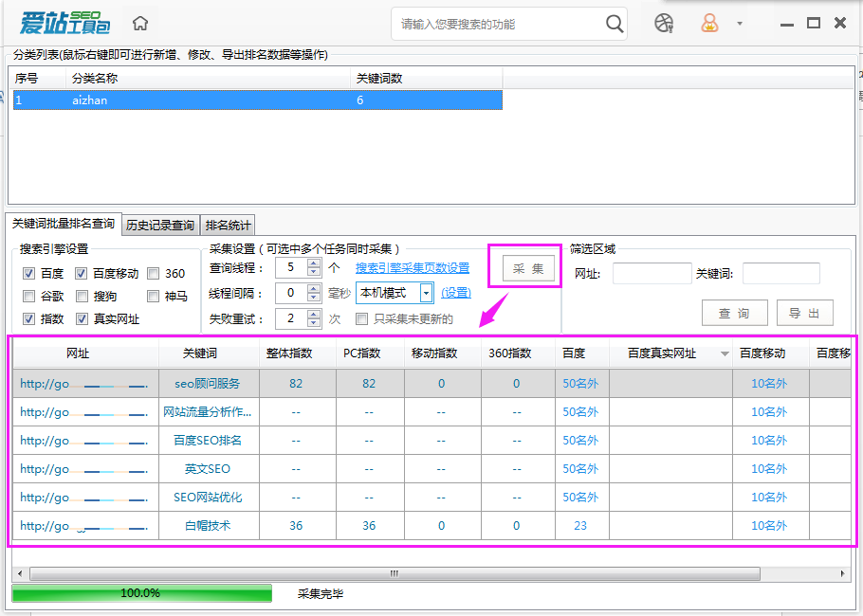This screenshot has height=616, width=863.
Task: Toggle the 只采集未更新的 checkbox
Action: 361,318
